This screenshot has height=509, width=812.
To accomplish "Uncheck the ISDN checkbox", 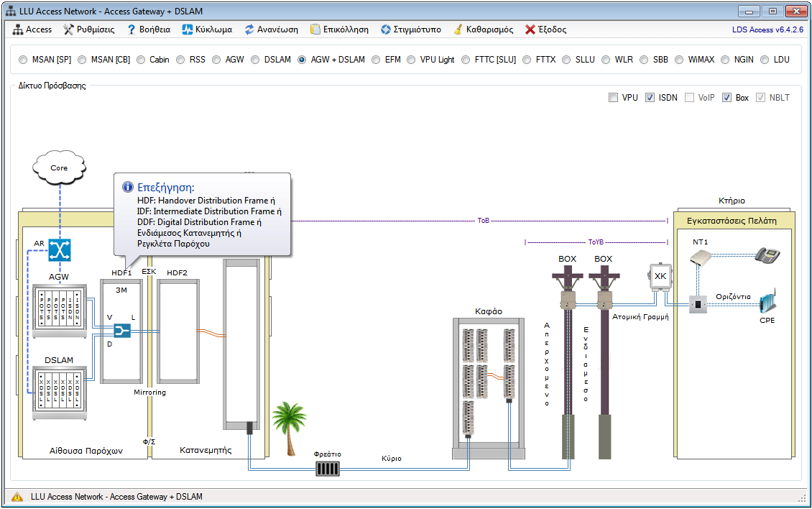I will coord(650,98).
